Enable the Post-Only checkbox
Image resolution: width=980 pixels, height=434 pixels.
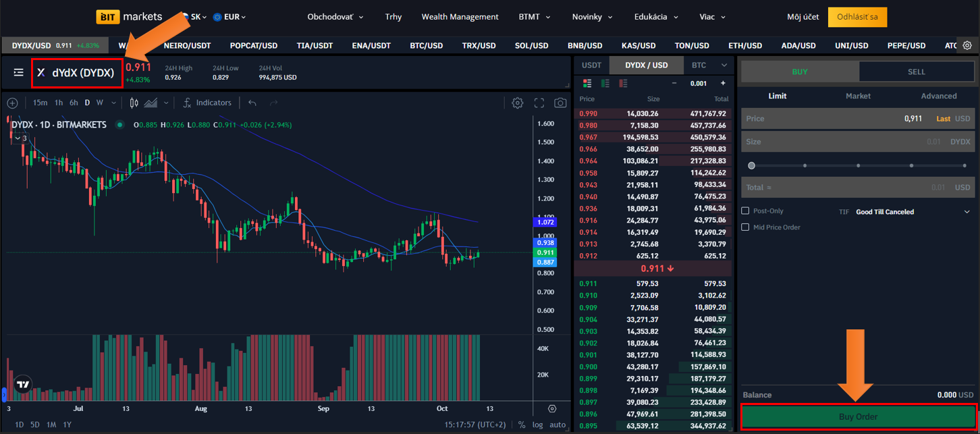(x=745, y=211)
